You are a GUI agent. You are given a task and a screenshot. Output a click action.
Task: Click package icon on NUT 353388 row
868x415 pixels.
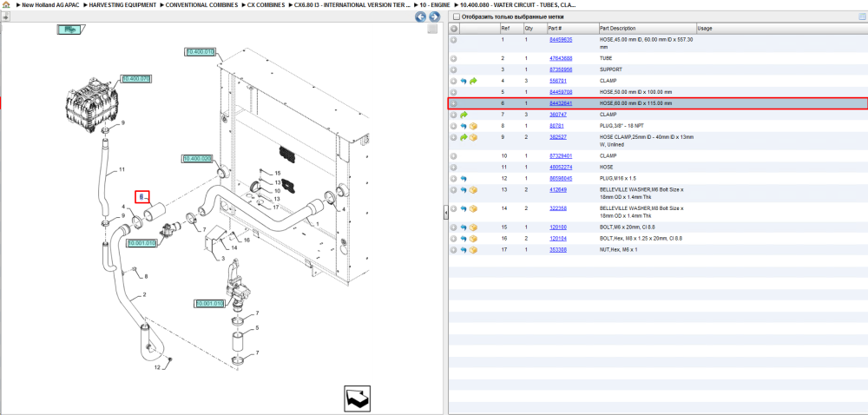(473, 250)
